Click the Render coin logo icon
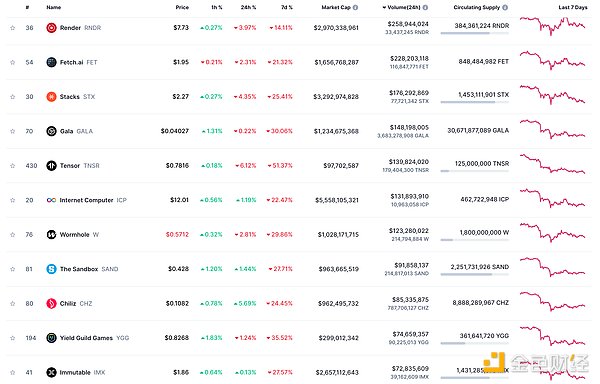 coord(51,28)
